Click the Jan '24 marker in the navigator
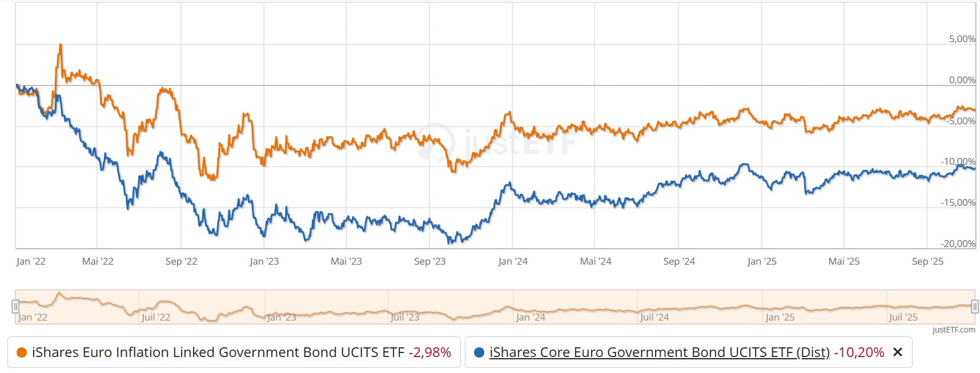 tap(531, 317)
